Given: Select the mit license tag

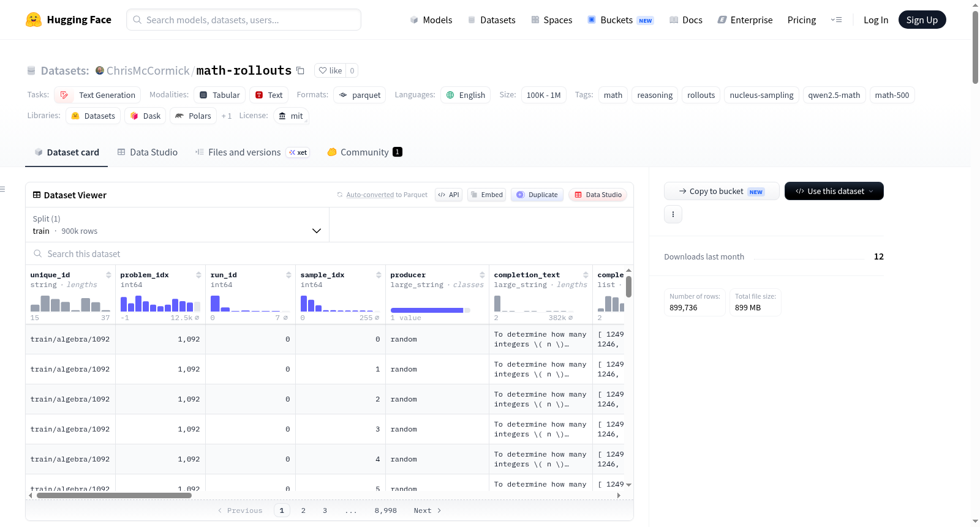Looking at the screenshot, I should 291,116.
